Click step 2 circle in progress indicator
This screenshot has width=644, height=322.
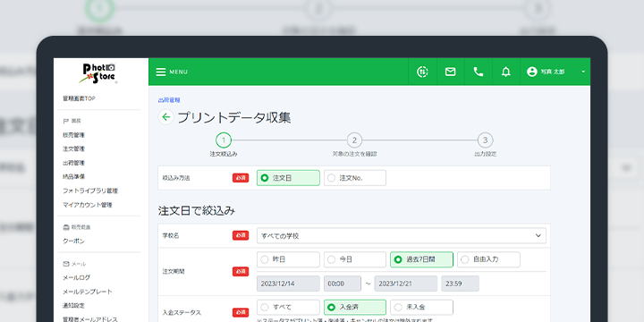pyautogui.click(x=354, y=140)
